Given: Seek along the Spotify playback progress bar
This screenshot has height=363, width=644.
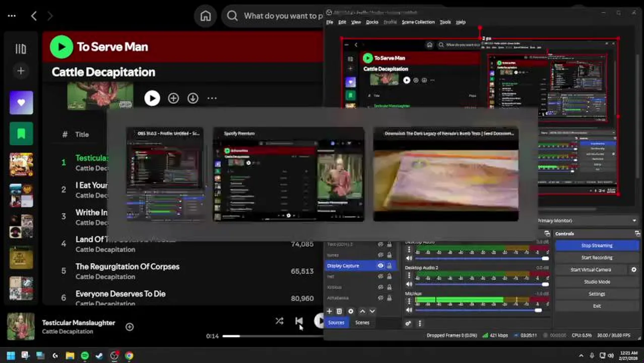Looking at the screenshot, I should (x=272, y=336).
